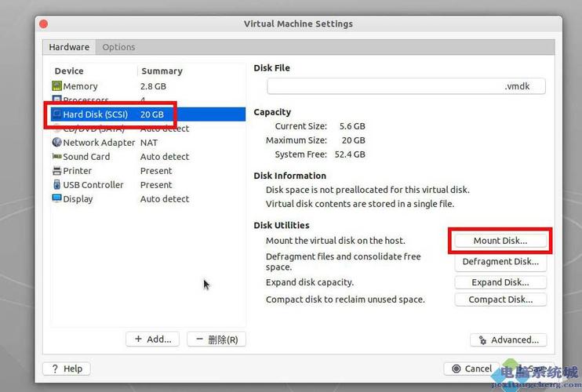Click the Processors device row
The image size is (582, 392).
tap(148, 100)
